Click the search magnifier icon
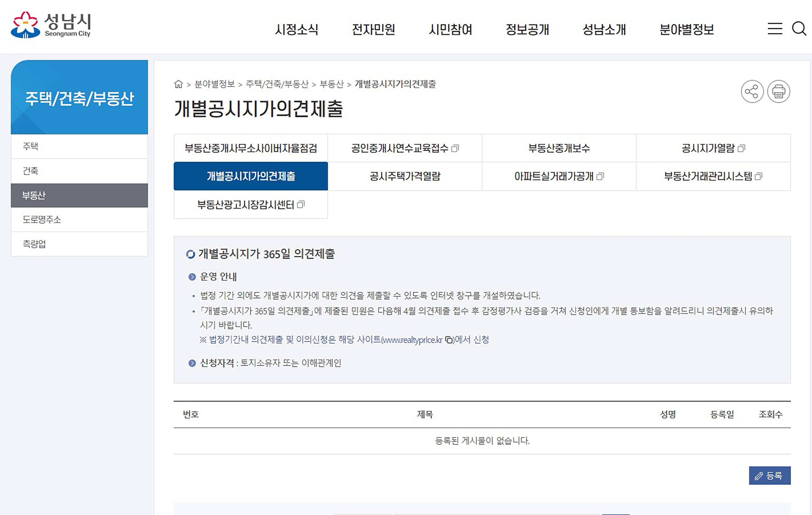This screenshot has width=812, height=515. tap(799, 29)
